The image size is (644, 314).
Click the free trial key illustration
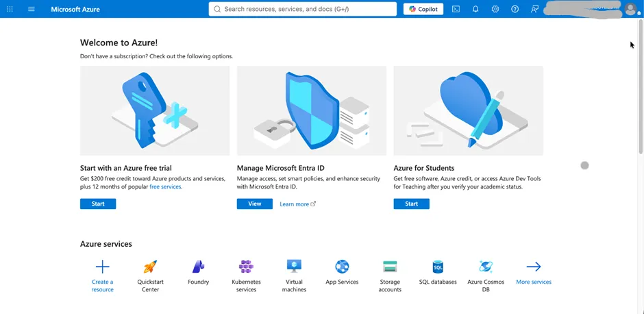pos(155,110)
